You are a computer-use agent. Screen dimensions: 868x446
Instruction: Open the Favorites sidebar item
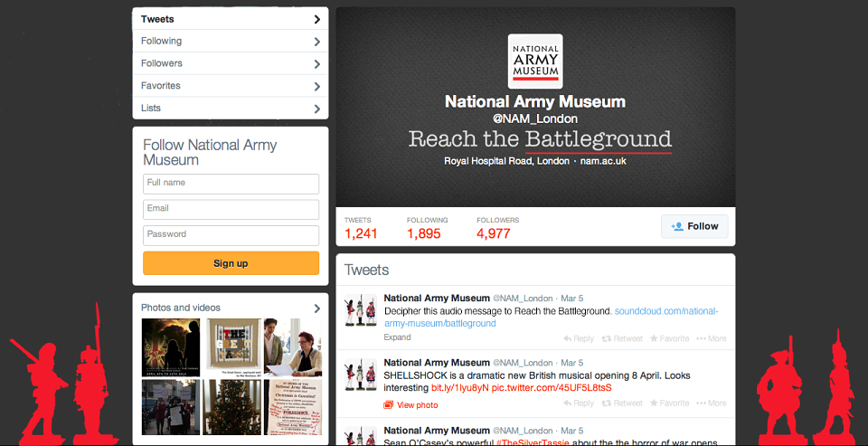click(x=231, y=86)
